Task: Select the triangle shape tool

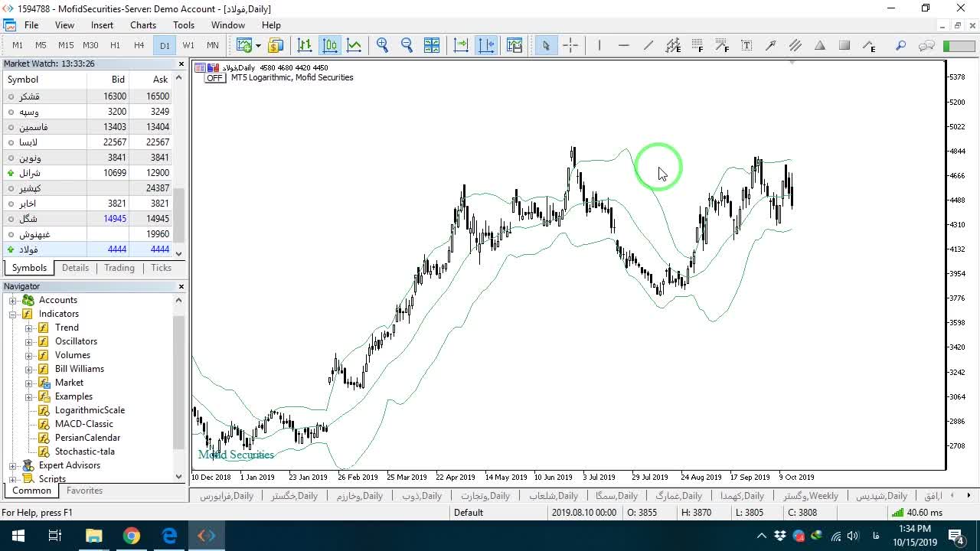Action: click(x=820, y=45)
